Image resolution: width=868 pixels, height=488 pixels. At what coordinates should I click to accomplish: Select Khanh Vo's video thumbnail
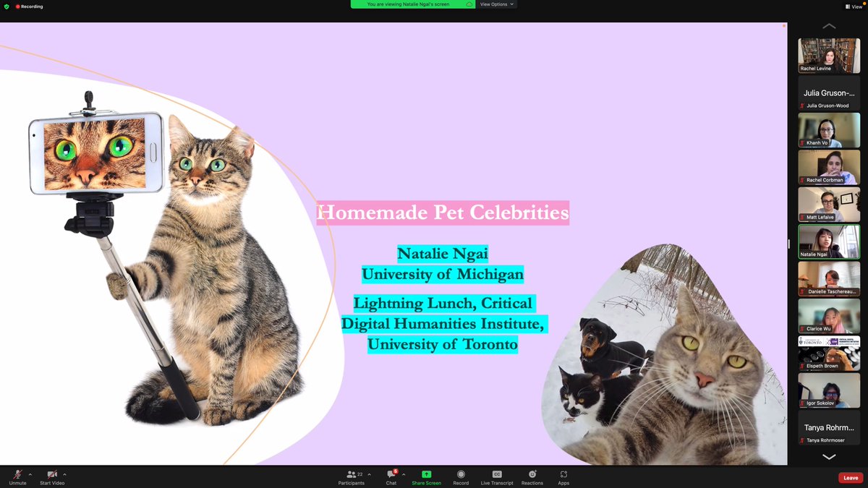point(829,130)
